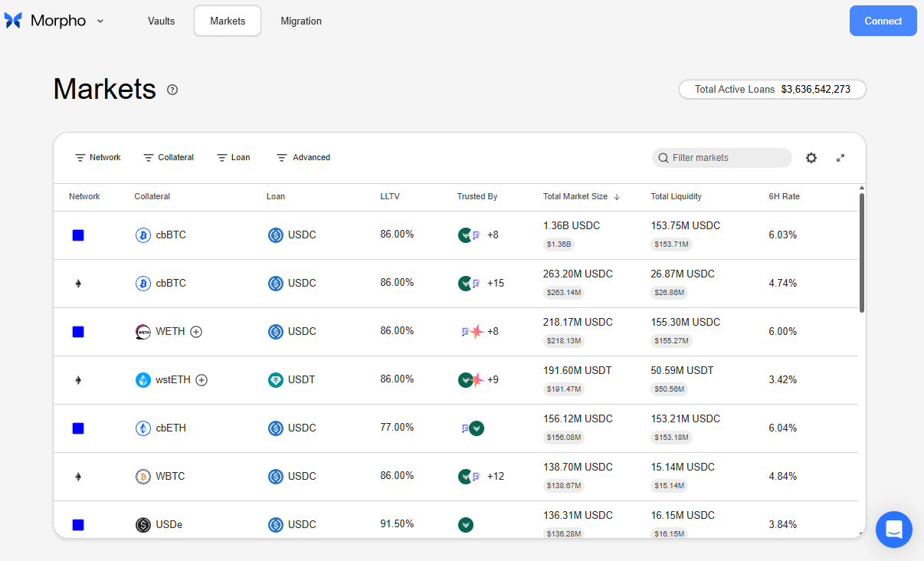Click the table's vertical scrollbar
The image size is (924, 561).
click(862, 253)
